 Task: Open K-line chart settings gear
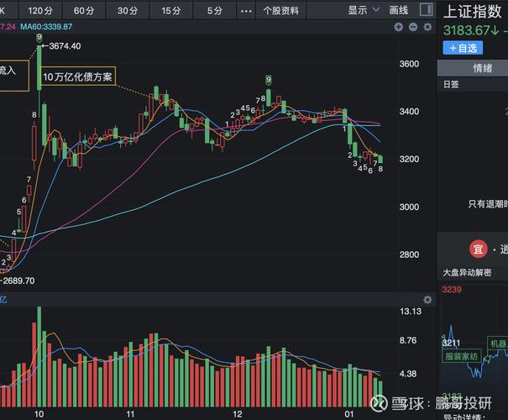[427, 27]
